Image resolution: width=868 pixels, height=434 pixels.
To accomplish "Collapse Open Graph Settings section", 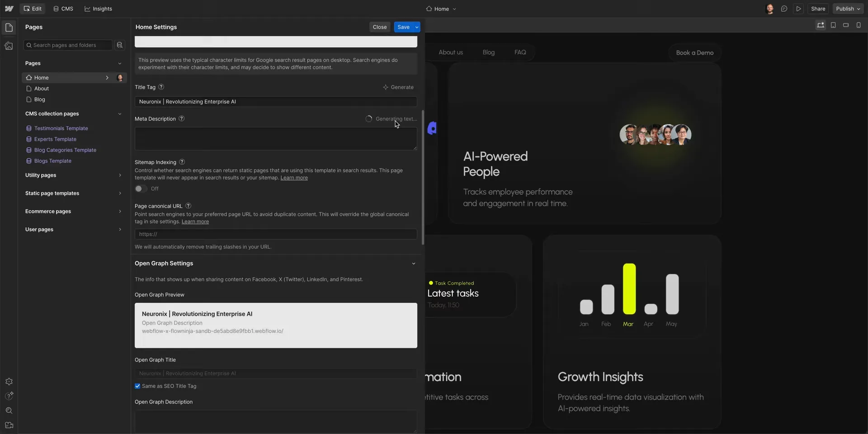I will (413, 264).
